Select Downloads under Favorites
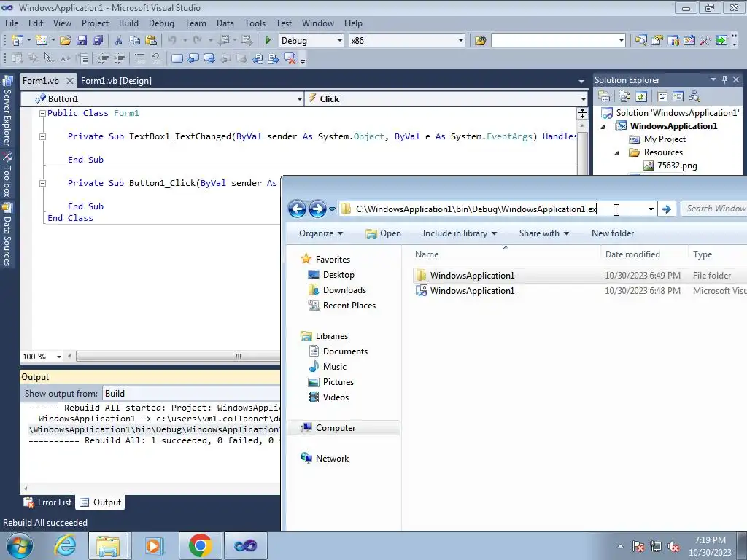The width and height of the screenshot is (747, 560). [x=344, y=290]
